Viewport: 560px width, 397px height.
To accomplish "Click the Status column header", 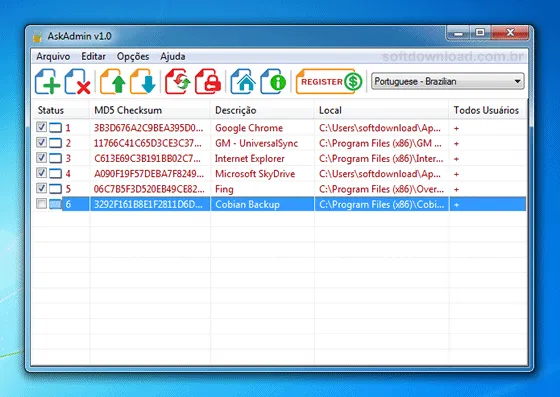I will coord(61,110).
